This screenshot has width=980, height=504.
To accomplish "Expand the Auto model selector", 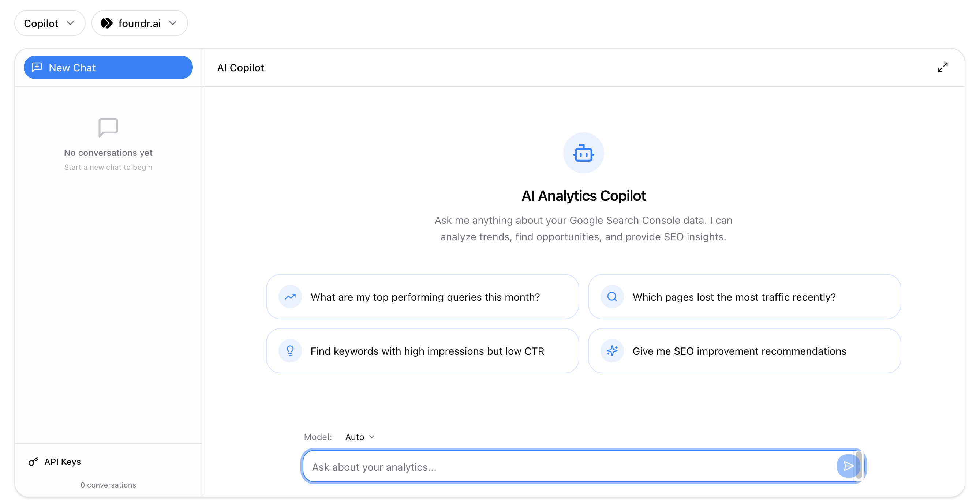I will (359, 437).
